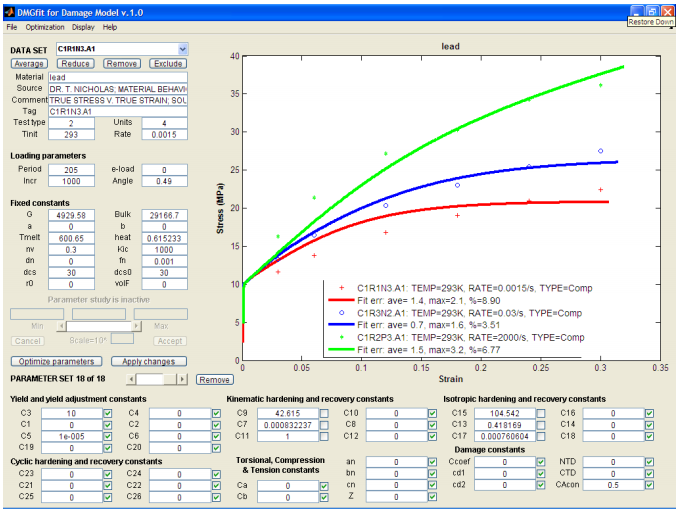Click the Exclude data set button
Screen dimensions: 679x511
[167, 63]
